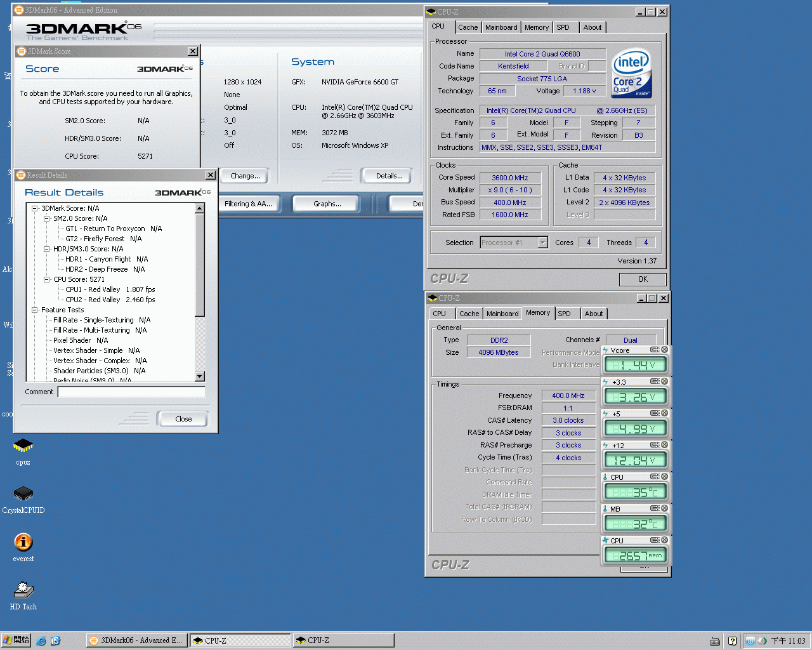Open settings of the MB temperature gadget
Screen dimensions: 812x650
tap(655, 508)
